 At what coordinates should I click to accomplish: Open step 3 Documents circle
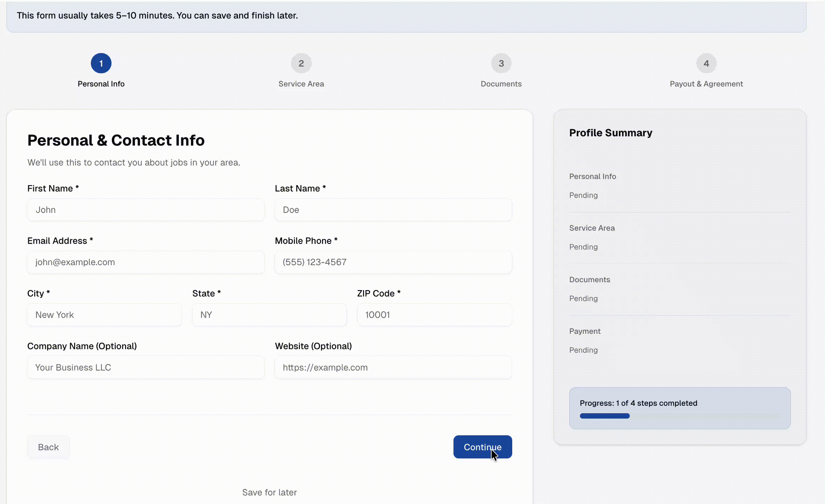point(501,63)
